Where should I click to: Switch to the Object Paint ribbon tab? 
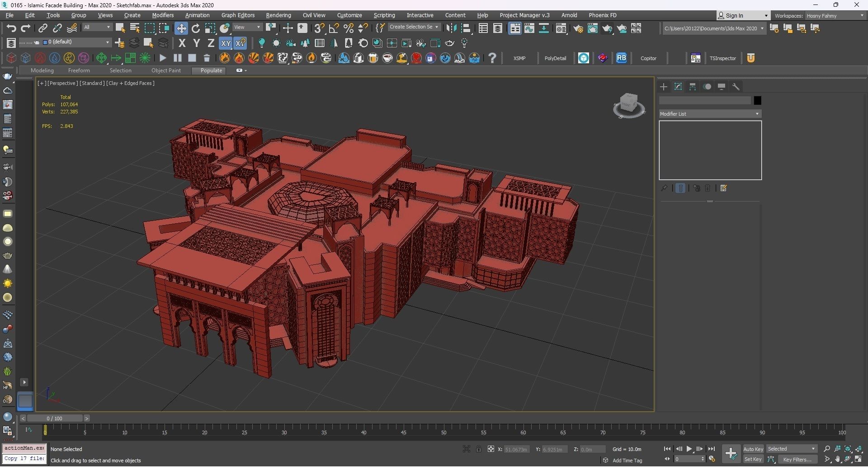click(x=166, y=70)
